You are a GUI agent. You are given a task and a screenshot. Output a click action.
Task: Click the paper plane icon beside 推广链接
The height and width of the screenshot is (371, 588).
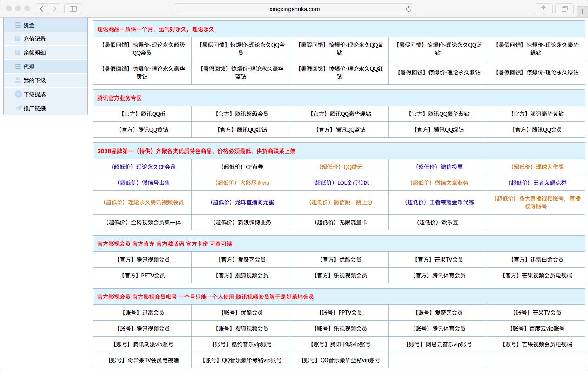click(x=18, y=108)
